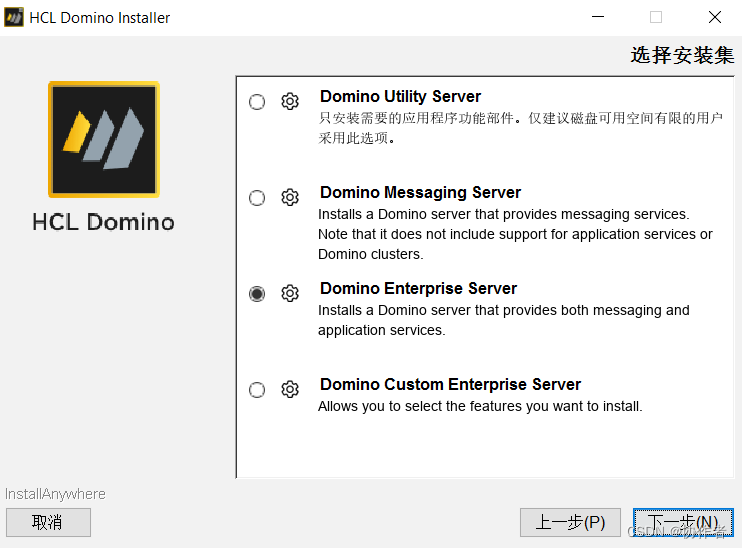742x548 pixels.
Task: Minimize the HCL Domino Installer window
Action: (598, 17)
